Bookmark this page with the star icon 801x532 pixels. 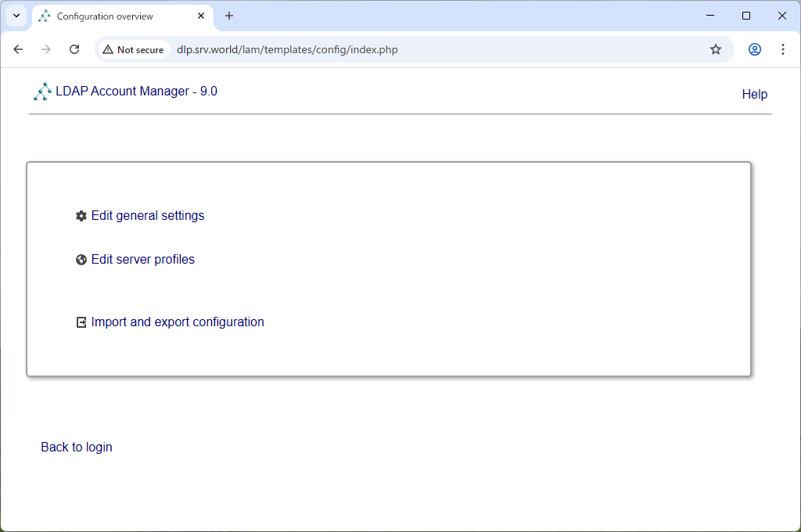coord(716,49)
